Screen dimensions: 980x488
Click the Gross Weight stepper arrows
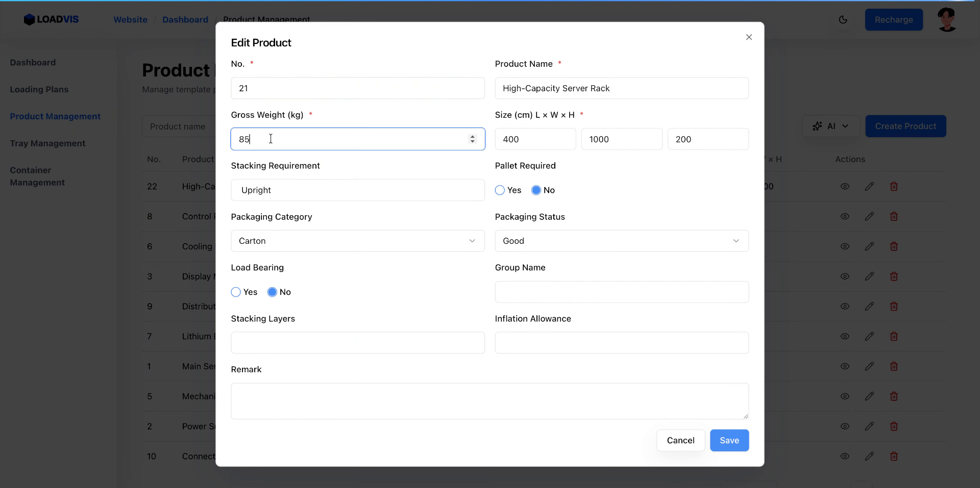(472, 139)
